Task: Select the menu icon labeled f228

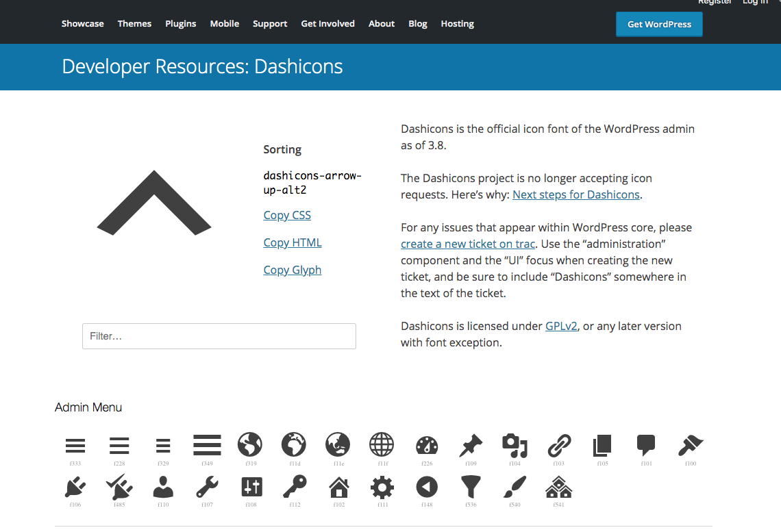Action: click(x=119, y=446)
